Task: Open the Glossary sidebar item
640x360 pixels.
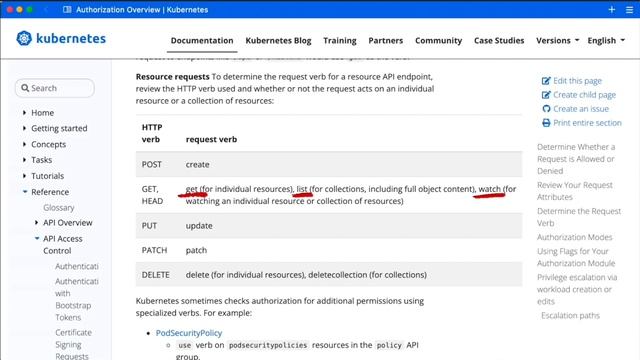Action: 59,207
